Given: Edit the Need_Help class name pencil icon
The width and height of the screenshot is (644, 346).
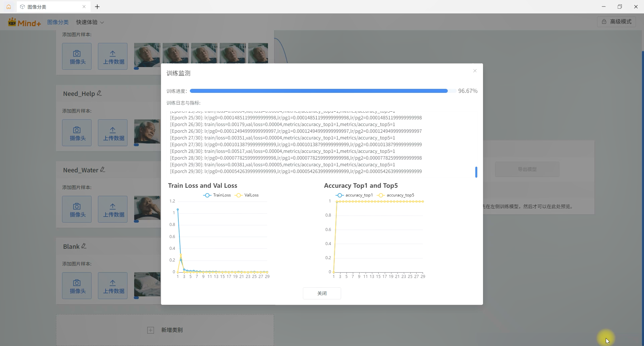Looking at the screenshot, I should (x=99, y=93).
